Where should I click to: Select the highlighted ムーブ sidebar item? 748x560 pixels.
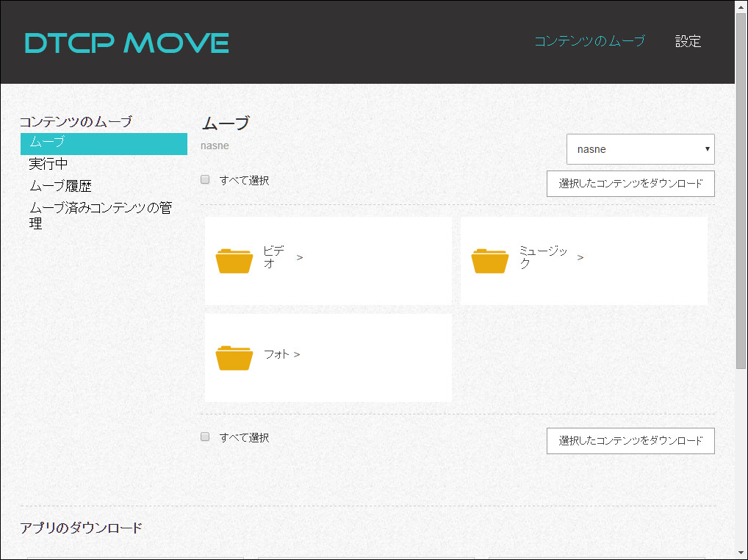point(103,144)
